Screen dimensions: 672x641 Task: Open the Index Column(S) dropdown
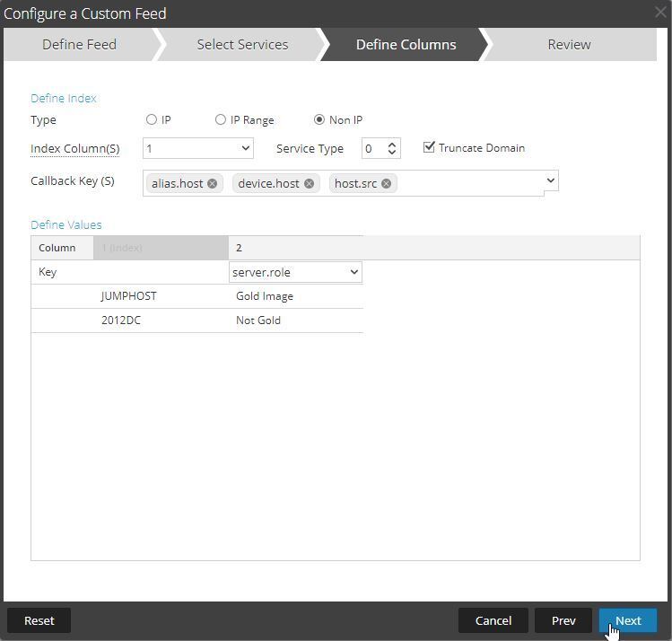point(197,148)
